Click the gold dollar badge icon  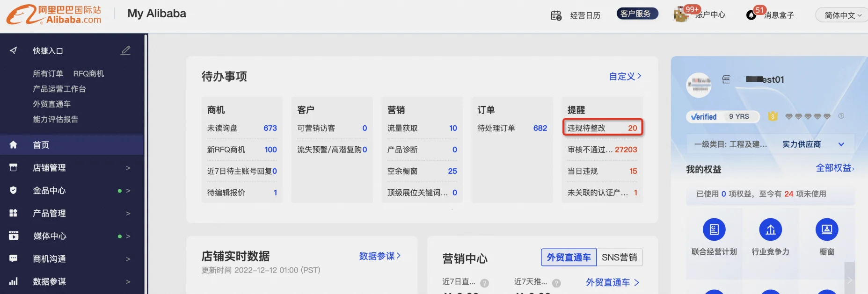[x=773, y=116]
